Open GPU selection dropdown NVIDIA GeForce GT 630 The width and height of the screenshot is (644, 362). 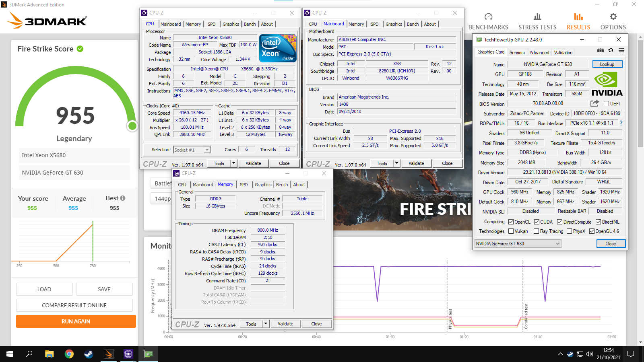pyautogui.click(x=518, y=243)
